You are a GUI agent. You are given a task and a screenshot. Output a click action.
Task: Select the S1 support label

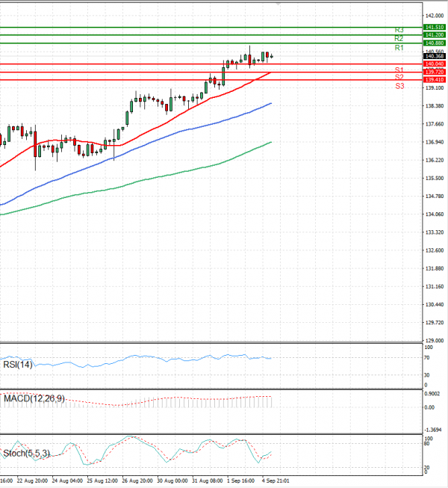399,70
